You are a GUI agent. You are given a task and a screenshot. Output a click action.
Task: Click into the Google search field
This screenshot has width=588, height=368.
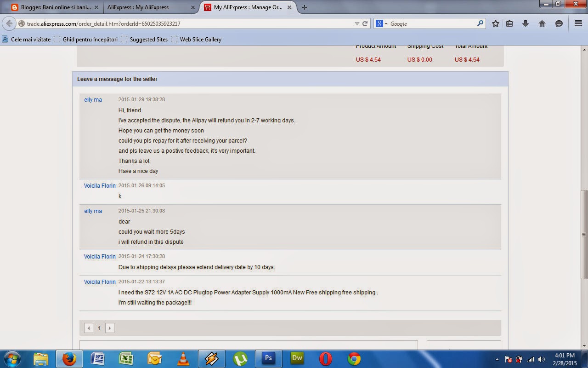(432, 23)
